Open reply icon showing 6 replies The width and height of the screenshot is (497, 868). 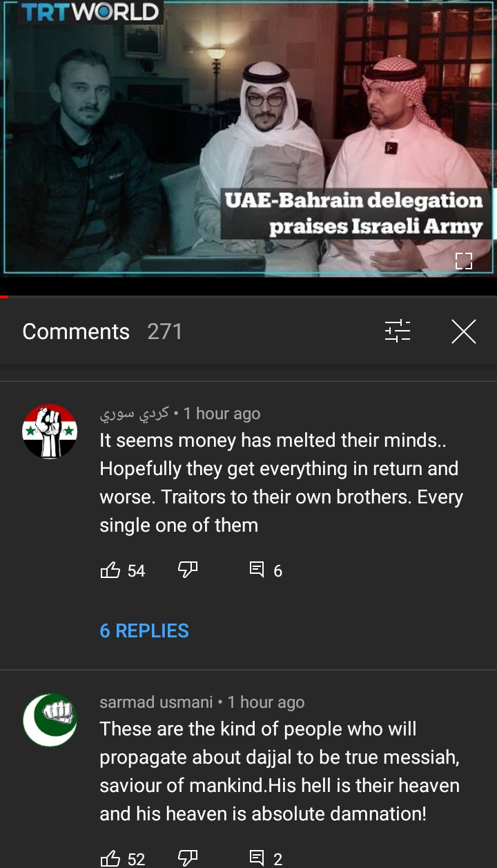(257, 570)
